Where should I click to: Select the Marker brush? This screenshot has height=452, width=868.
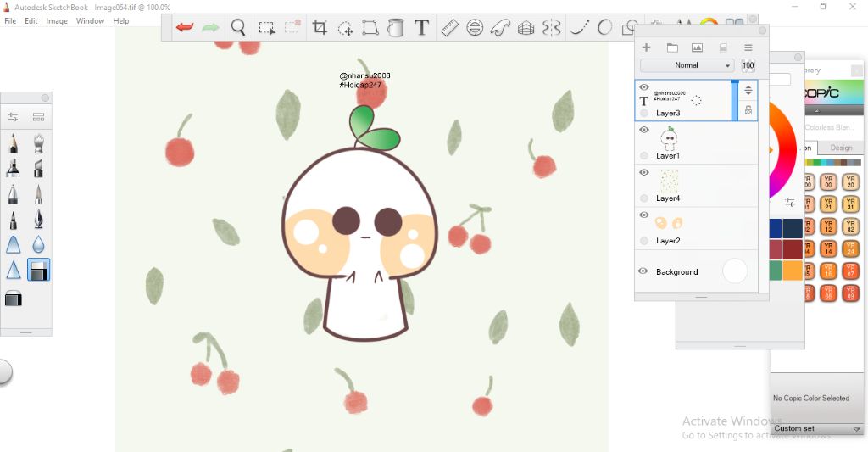coord(14,169)
